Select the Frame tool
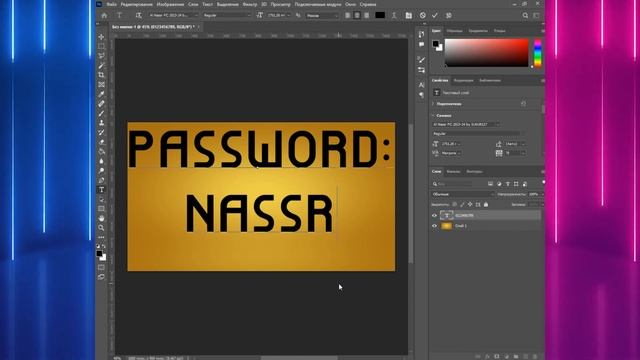 [x=101, y=84]
